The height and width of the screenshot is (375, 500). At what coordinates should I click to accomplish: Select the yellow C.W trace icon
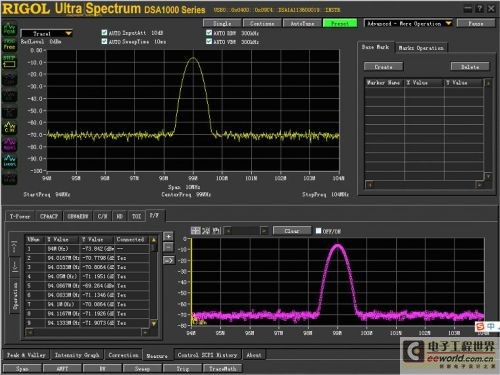click(9, 127)
